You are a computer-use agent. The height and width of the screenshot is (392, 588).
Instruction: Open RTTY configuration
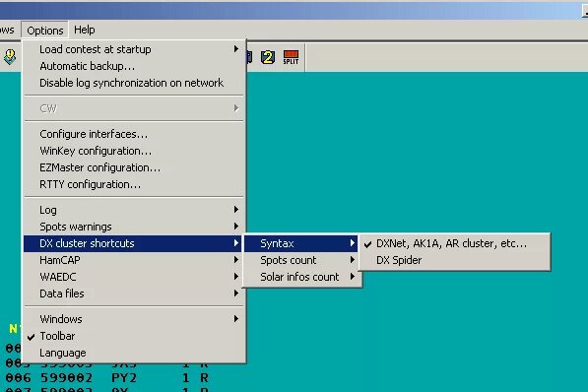tap(134, 184)
